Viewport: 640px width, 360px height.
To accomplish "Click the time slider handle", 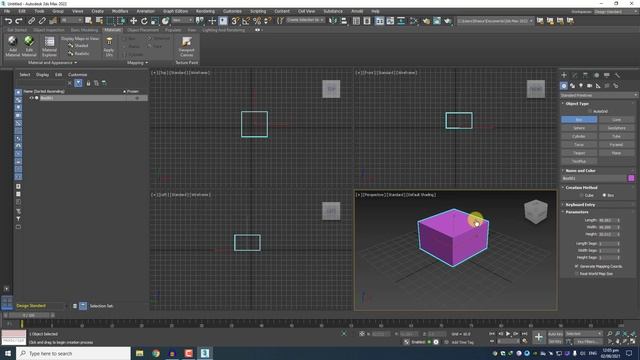I will tap(29, 315).
